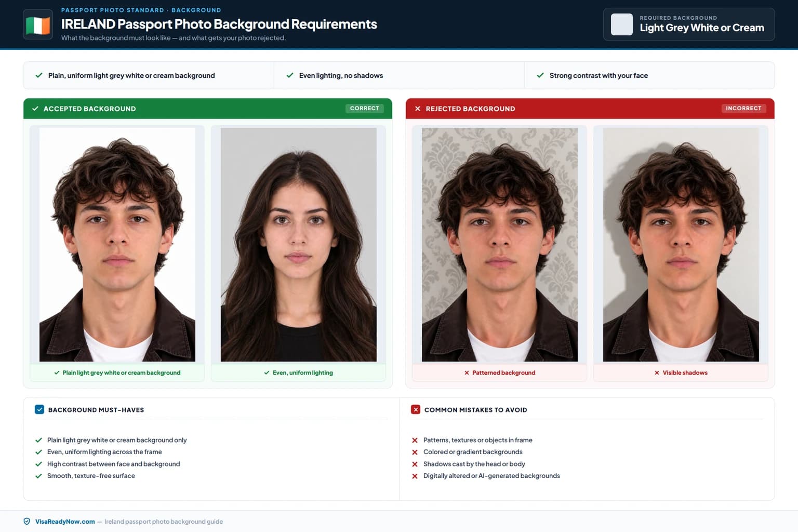The width and height of the screenshot is (798, 532).
Task: Click the required background color swatch
Action: pyautogui.click(x=621, y=24)
